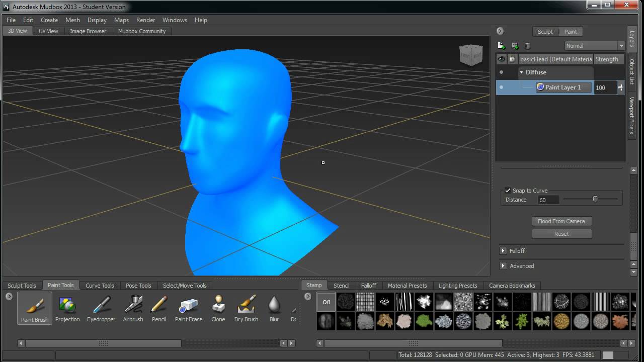Image resolution: width=644 pixels, height=362 pixels.
Task: Click the Distance value field
Action: 548,200
